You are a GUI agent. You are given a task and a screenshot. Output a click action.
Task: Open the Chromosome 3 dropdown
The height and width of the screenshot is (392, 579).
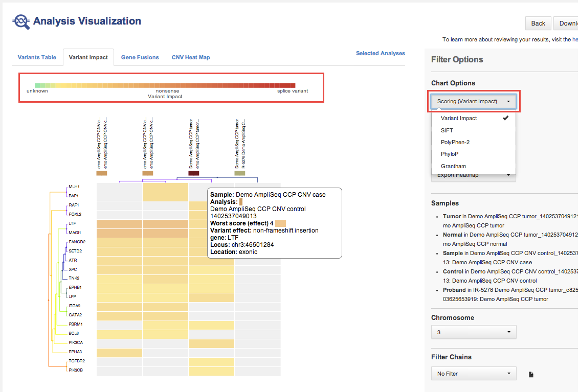(x=474, y=332)
